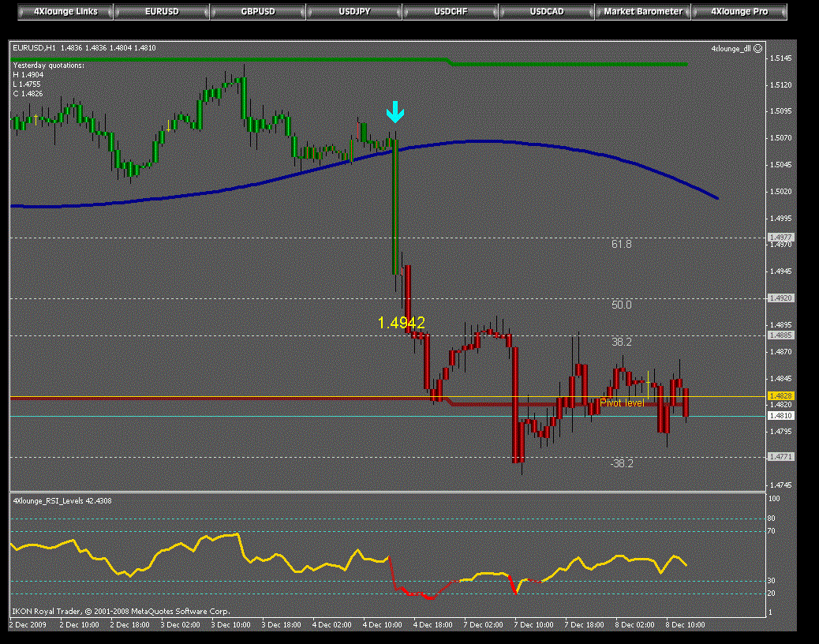Click the 1.4920 price axis tag
This screenshot has width=819, height=644.
pyautogui.click(x=781, y=298)
